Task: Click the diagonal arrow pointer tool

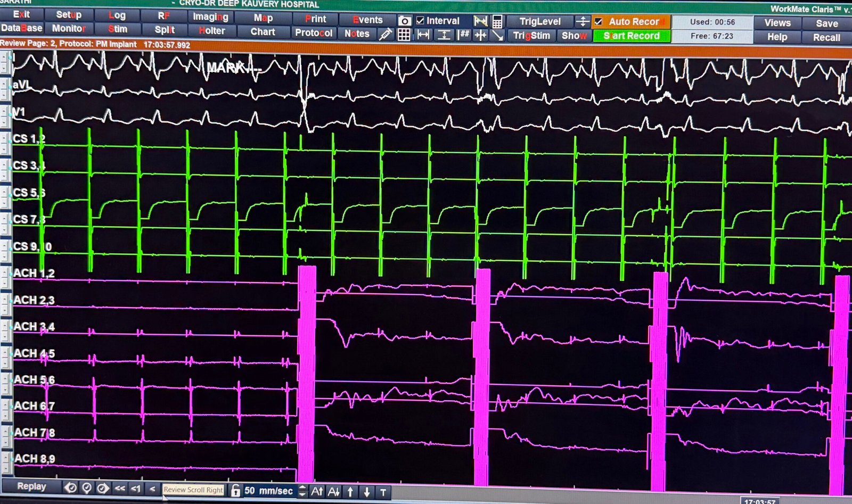Action: pyautogui.click(x=497, y=36)
